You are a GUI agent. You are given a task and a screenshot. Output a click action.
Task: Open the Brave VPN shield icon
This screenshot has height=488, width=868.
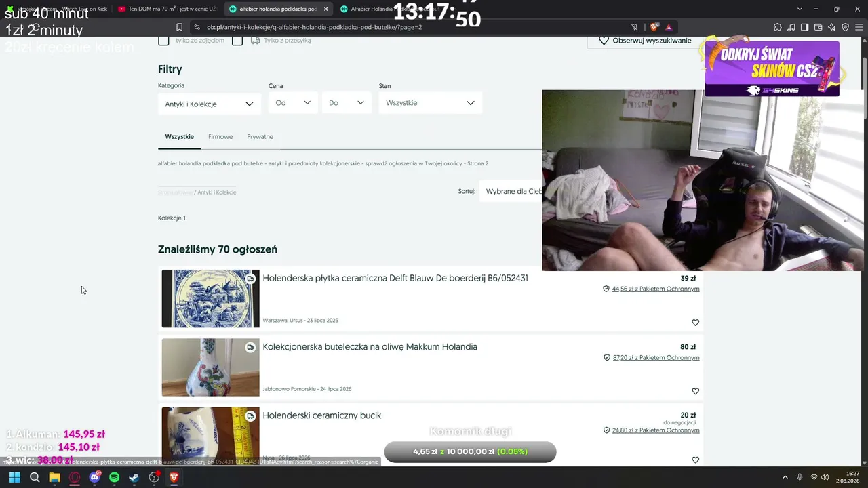point(845,27)
